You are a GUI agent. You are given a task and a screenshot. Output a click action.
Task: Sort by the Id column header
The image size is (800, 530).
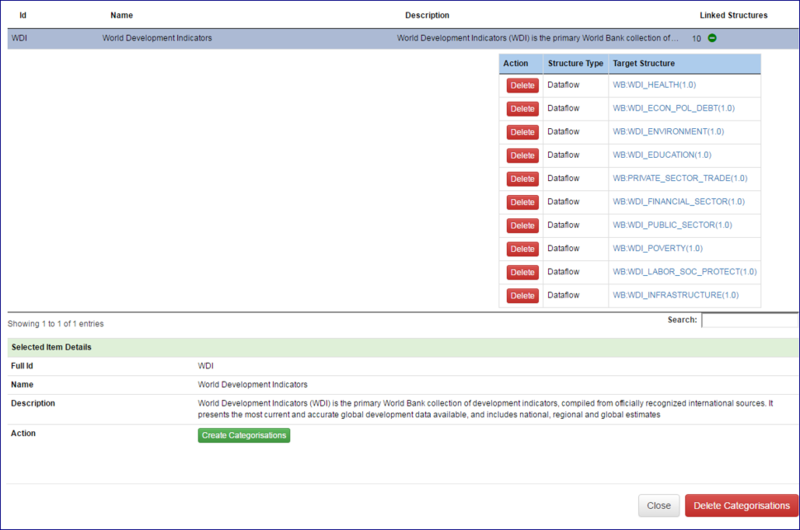tap(23, 15)
